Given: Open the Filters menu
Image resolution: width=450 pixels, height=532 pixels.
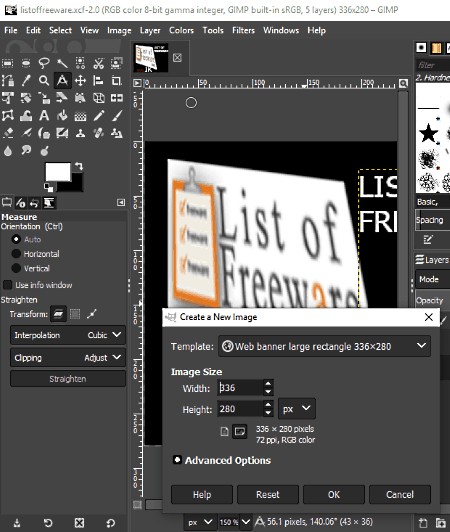Looking at the screenshot, I should [243, 30].
